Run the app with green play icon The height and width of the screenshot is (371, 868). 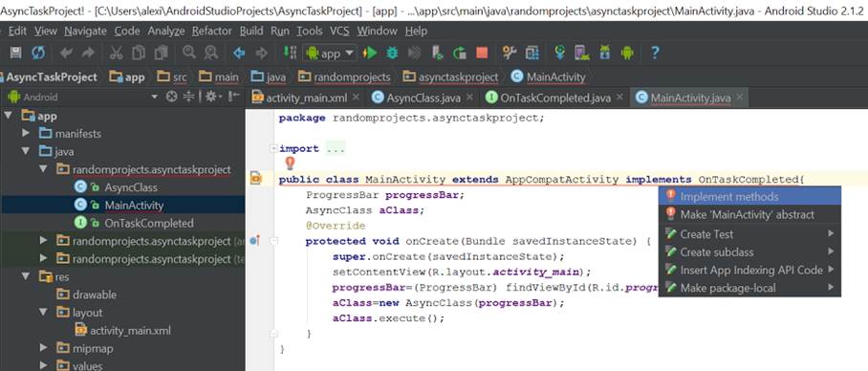pos(370,54)
